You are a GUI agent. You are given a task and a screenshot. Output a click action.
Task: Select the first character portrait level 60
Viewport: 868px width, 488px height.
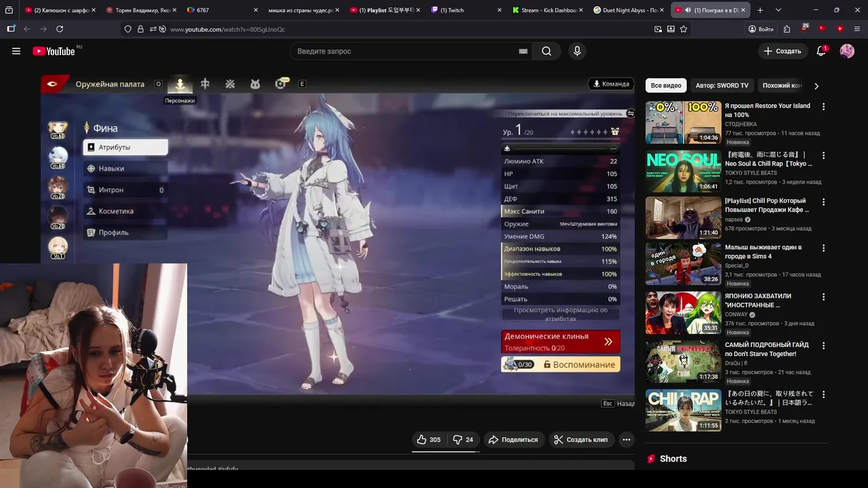[x=58, y=129]
